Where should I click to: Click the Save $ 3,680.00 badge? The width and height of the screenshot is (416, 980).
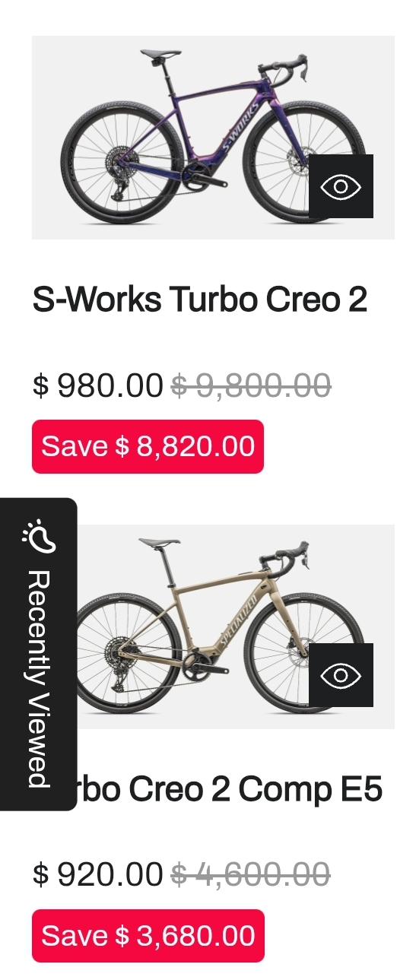click(148, 936)
